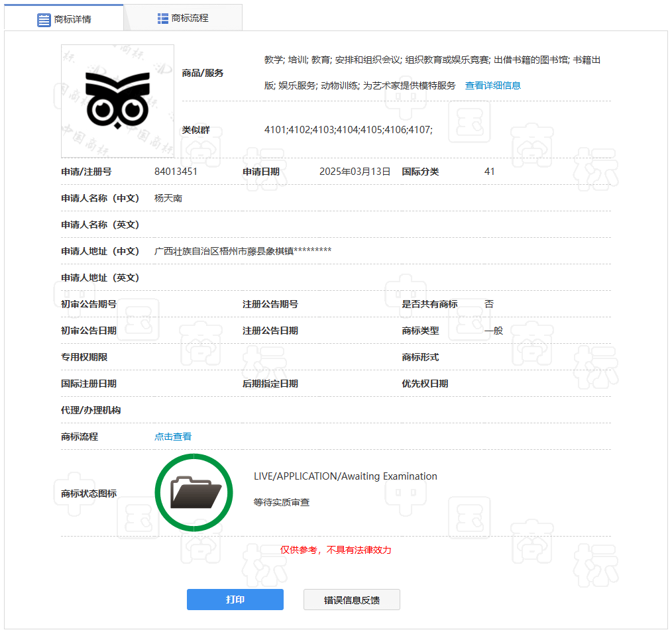
Task: Select the goods/services text starting with 教学; 培训
Action: pyautogui.click(x=432, y=73)
